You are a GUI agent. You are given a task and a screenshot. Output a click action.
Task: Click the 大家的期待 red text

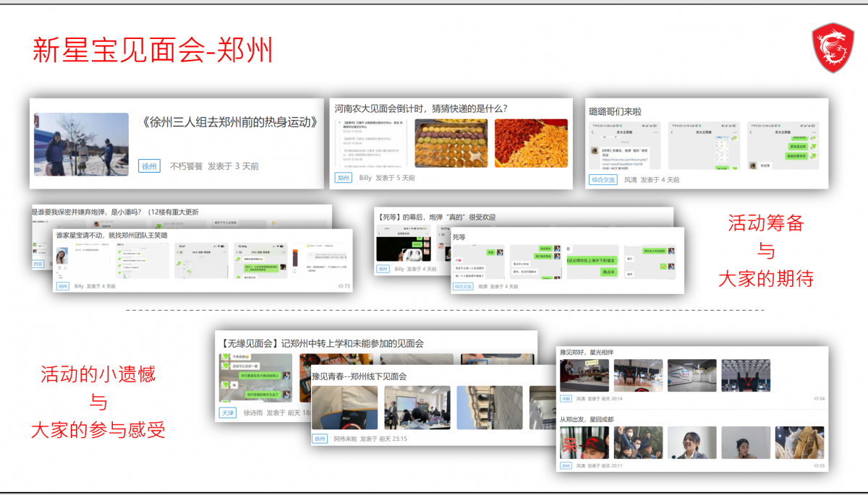tap(765, 278)
